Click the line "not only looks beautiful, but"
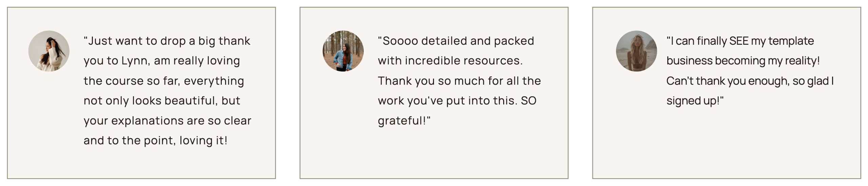The image size is (868, 186). [162, 101]
